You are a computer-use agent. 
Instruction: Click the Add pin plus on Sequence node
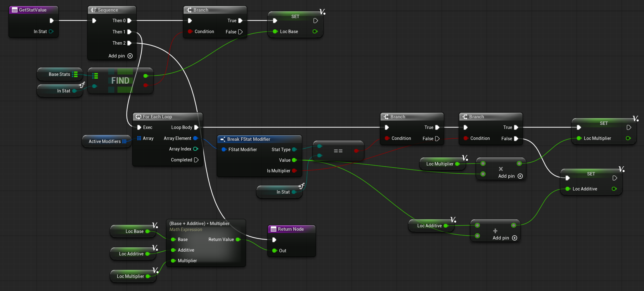tap(130, 56)
